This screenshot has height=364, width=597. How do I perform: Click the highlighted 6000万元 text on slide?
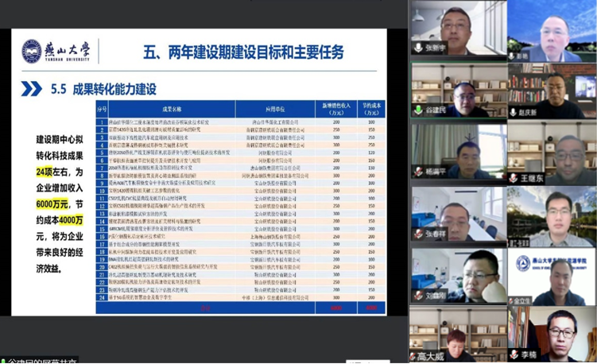[x=52, y=203]
